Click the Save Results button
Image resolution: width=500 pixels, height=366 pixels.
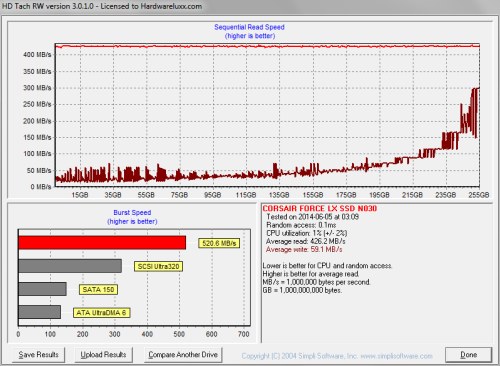[38, 355]
